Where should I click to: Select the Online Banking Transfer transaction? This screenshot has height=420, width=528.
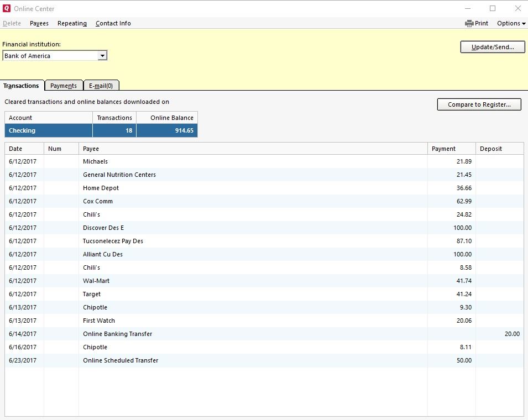(117, 334)
